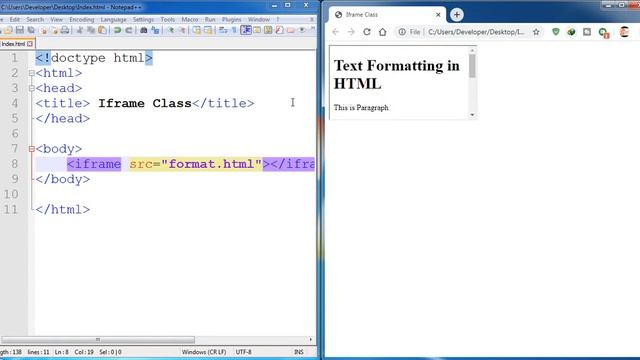Screen dimensions: 640x360
Task: Toggle the Word Wrap toolbar icon
Action: (223, 30)
